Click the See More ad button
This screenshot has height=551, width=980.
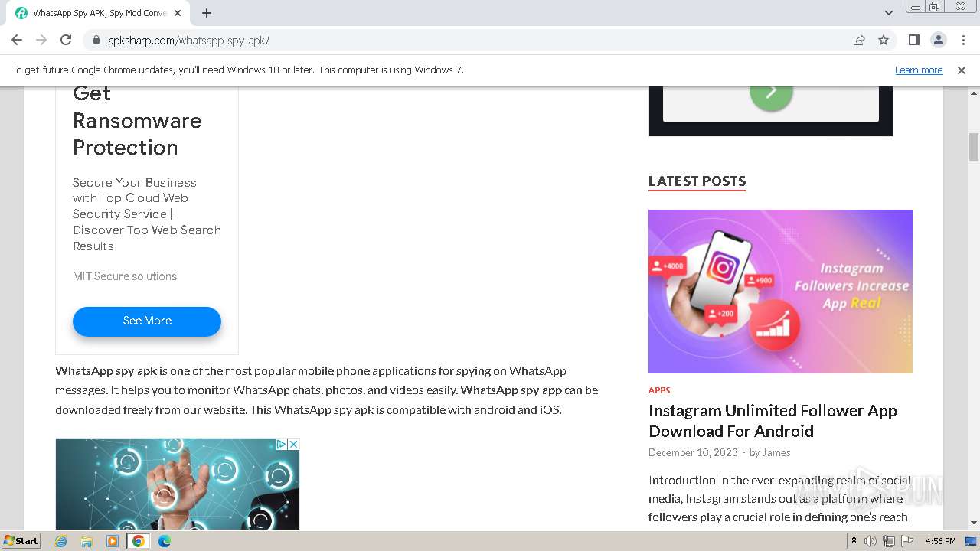pyautogui.click(x=147, y=321)
